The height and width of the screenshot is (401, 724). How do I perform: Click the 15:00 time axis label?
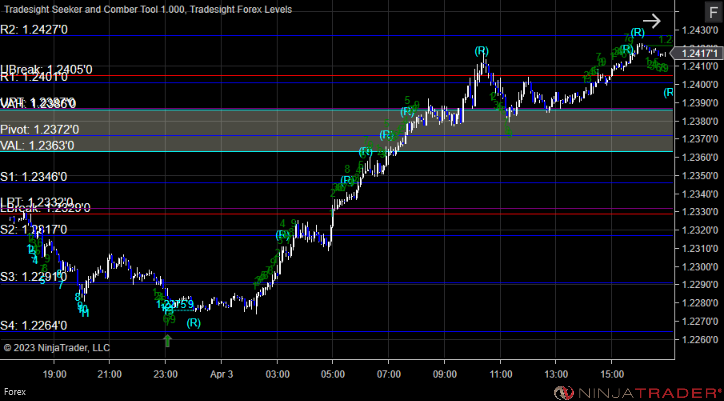(611, 374)
